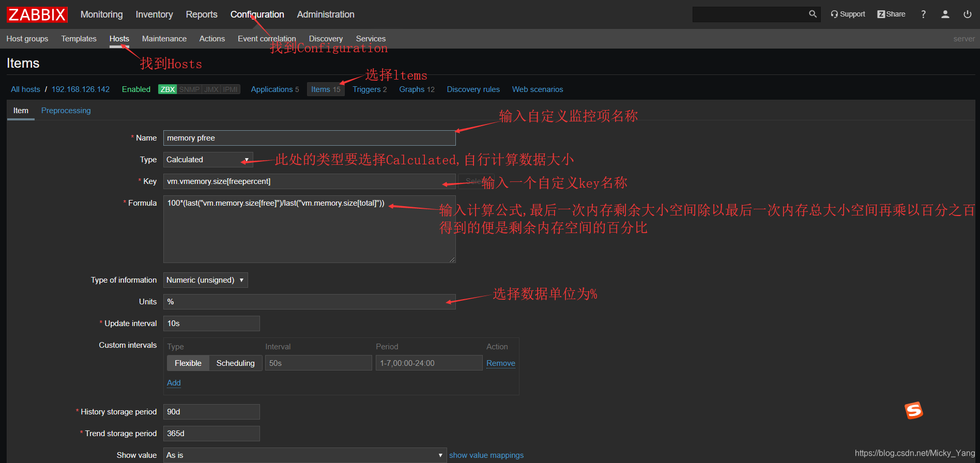The height and width of the screenshot is (463, 980).
Task: Remove the custom interval row
Action: (x=501, y=363)
